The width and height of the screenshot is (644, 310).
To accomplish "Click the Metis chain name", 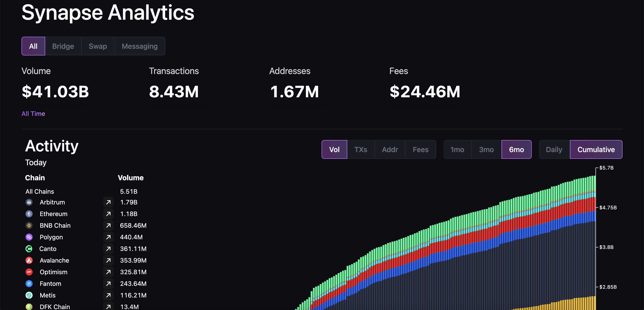I will click(x=47, y=295).
